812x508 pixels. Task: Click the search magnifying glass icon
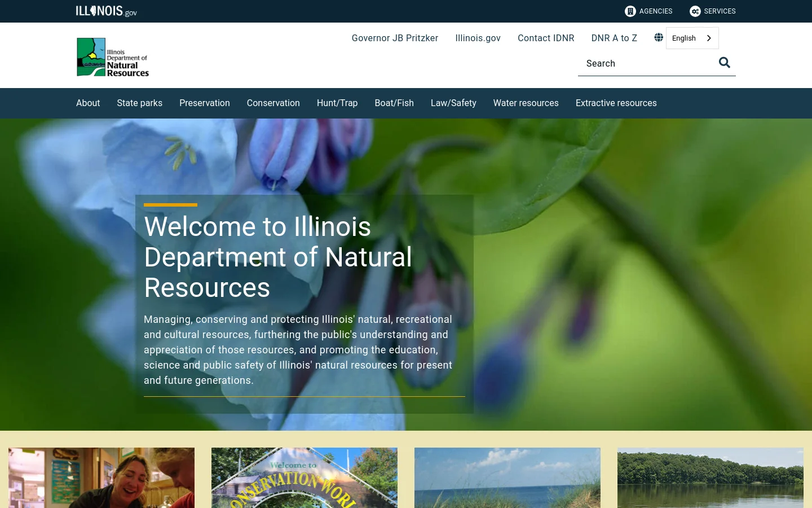coord(725,63)
